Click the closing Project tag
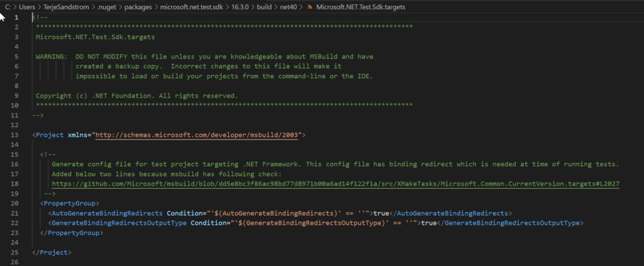The height and width of the screenshot is (266, 644). pyautogui.click(x=52, y=252)
